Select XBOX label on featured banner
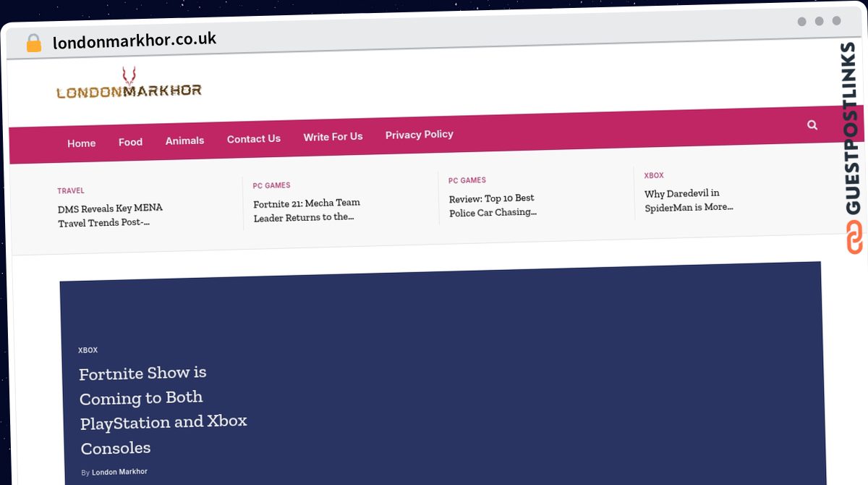 coord(88,350)
